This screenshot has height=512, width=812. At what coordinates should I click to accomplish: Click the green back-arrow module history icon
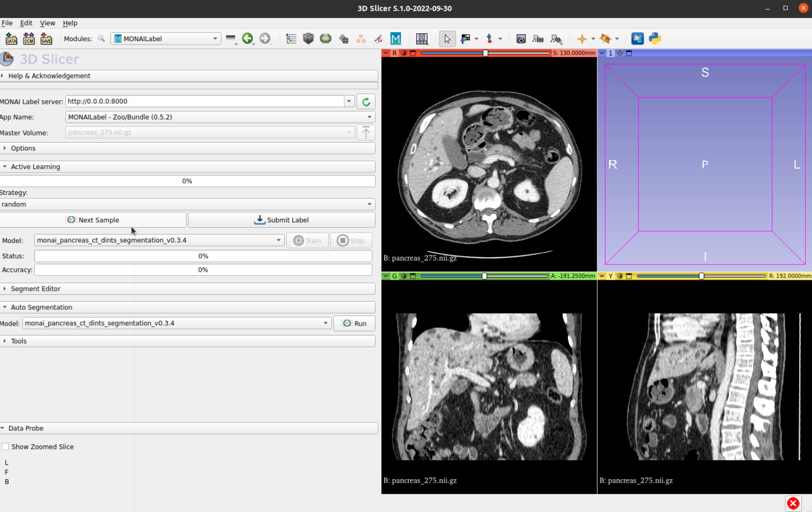click(247, 38)
